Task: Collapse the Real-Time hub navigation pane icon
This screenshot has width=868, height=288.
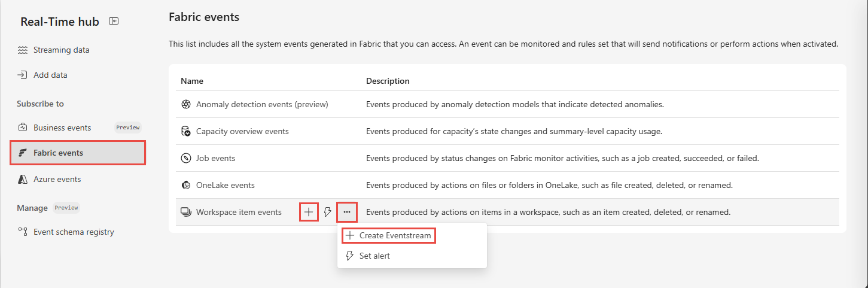Action: pyautogui.click(x=114, y=22)
